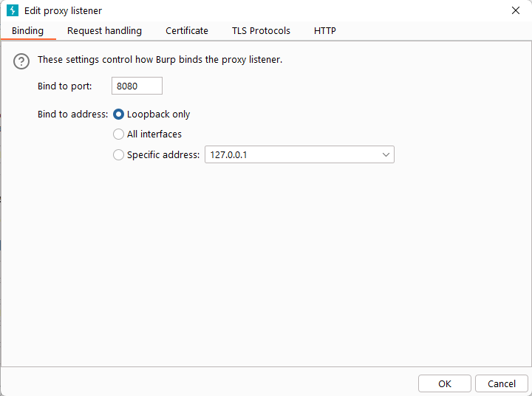Open the Certificate tab
Viewport: 532px width, 396px height.
(x=187, y=31)
